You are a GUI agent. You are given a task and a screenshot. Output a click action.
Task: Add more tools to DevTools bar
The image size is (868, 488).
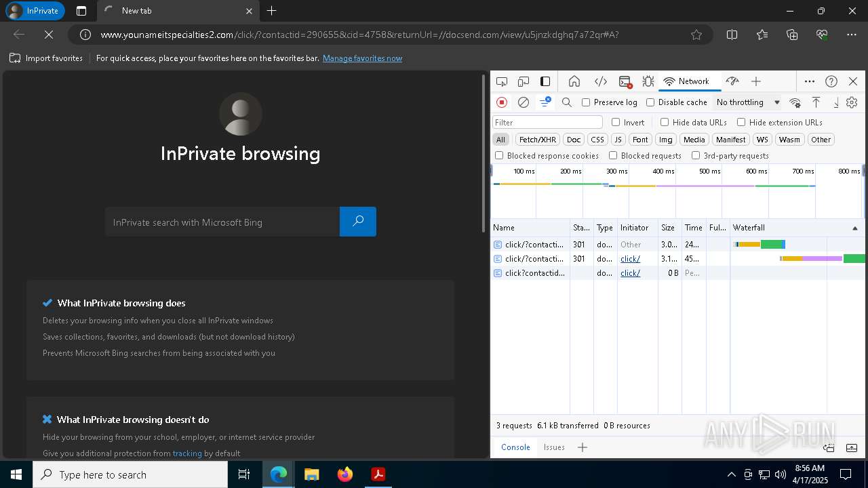[x=756, y=81]
